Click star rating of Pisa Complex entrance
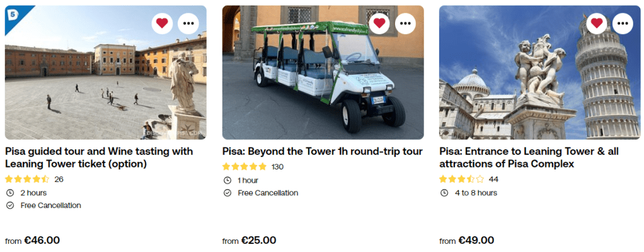Screen dimensions: 644x252 point(461,179)
